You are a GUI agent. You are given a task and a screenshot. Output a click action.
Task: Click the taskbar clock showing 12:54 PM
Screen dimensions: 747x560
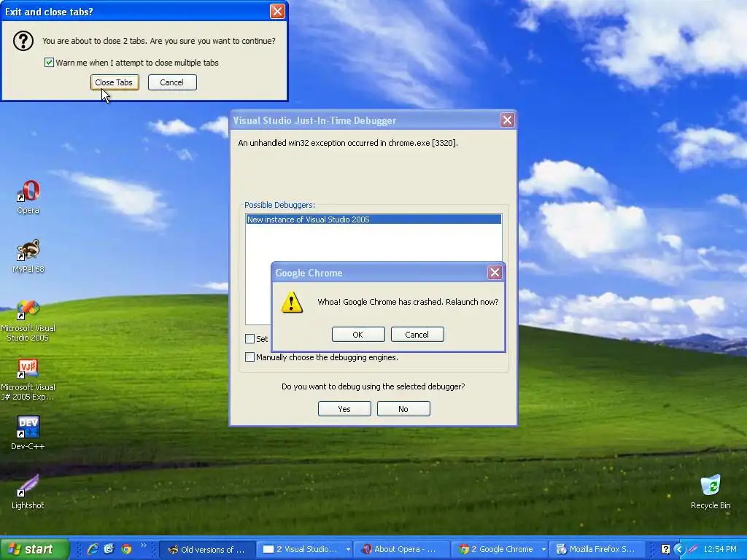(x=720, y=549)
